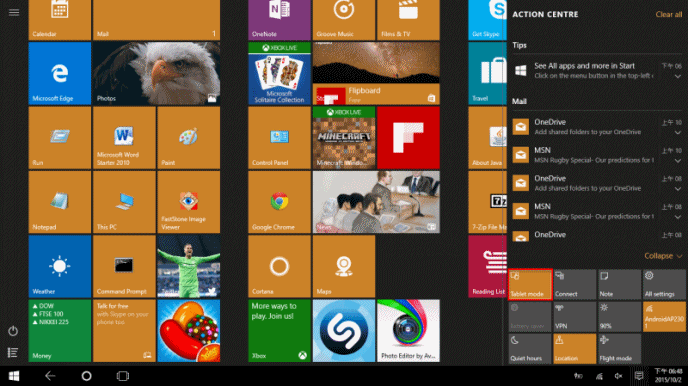The image size is (688, 386).
Task: Open the Xbox tile
Action: coord(280,331)
